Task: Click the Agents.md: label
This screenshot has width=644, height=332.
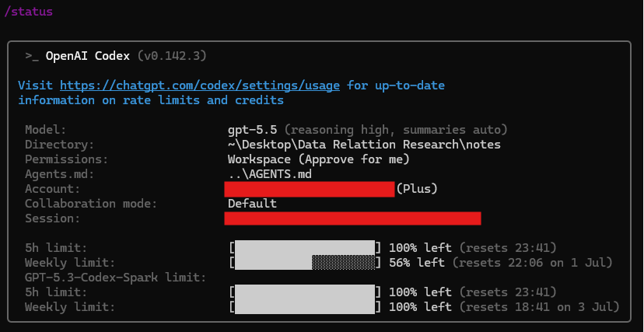Action: (60, 174)
